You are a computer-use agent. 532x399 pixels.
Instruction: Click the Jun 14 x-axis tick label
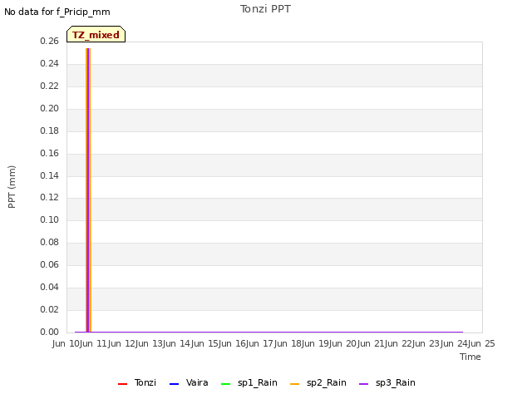[178, 343]
